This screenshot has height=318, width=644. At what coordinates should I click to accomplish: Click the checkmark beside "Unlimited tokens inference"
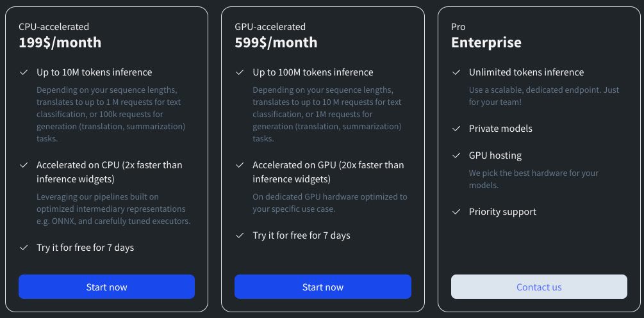pos(456,72)
